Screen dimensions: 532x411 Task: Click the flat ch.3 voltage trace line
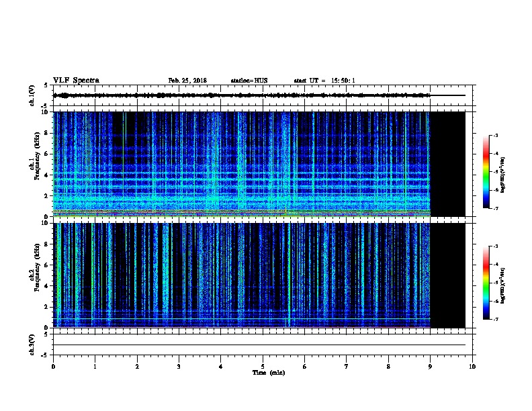pyautogui.click(x=259, y=345)
